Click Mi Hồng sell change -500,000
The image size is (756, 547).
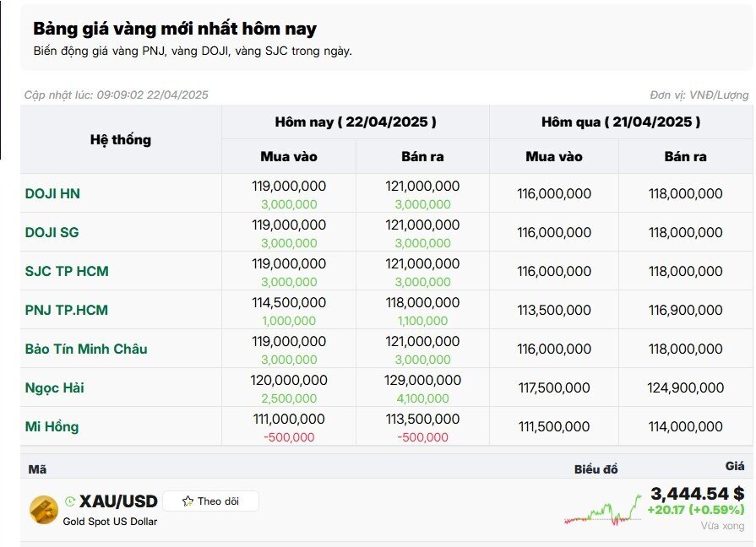click(423, 437)
